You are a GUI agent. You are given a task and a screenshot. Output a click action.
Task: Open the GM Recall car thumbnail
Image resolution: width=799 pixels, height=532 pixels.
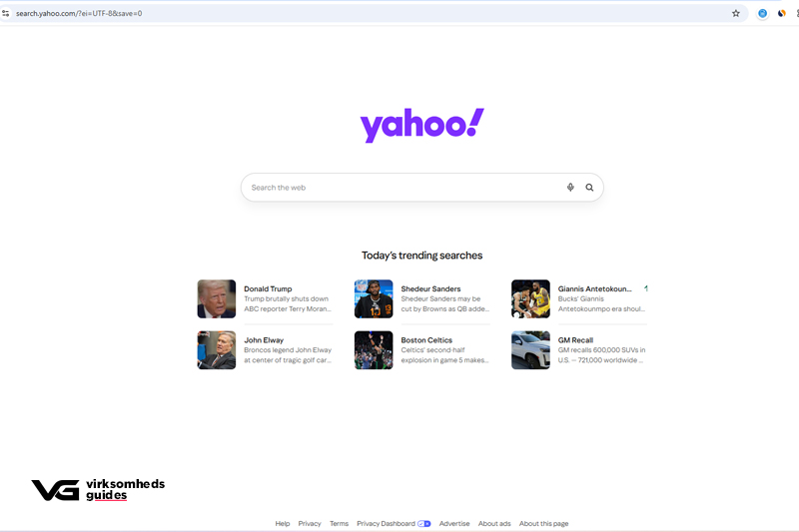[x=530, y=350]
